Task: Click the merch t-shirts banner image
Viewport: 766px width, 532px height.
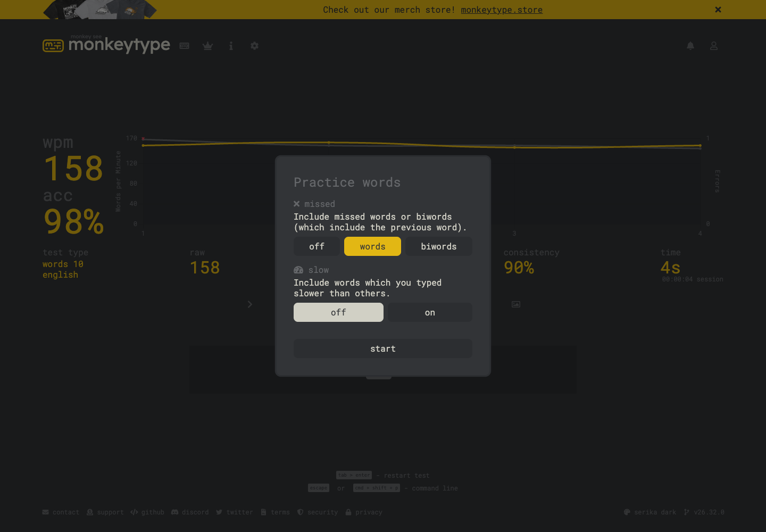Action: pos(100,10)
